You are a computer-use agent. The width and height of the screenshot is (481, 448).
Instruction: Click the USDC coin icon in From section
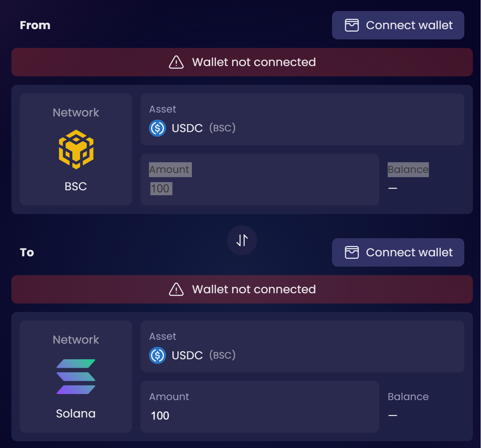(x=157, y=128)
